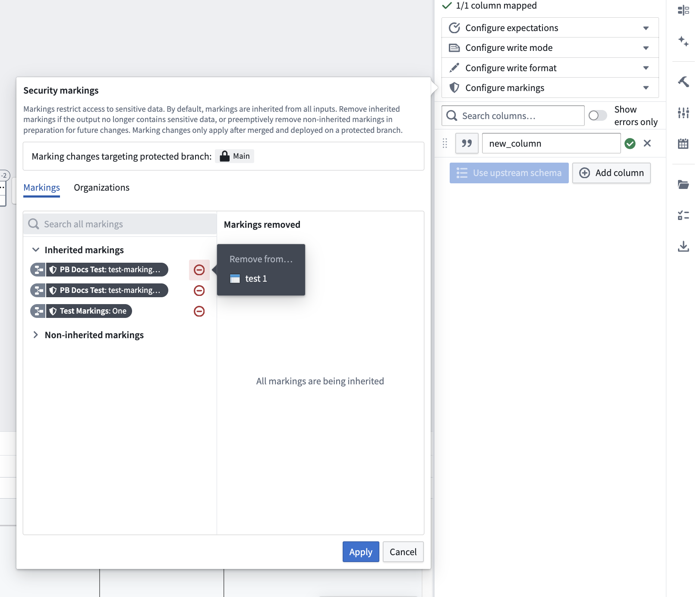Remove new_column with the X icon
Image resolution: width=700 pixels, height=597 pixels.
tap(647, 143)
